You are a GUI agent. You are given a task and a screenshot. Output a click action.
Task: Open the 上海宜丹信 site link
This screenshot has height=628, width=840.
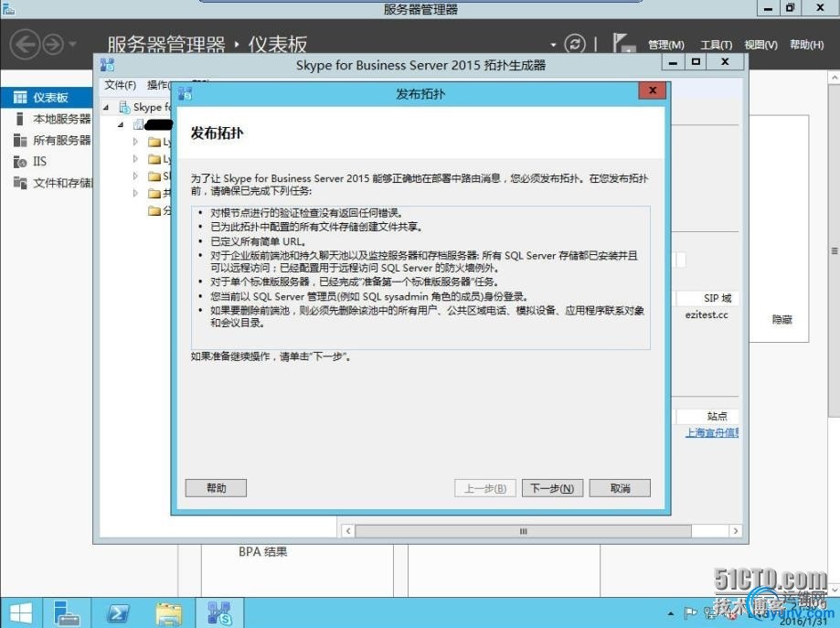(712, 433)
